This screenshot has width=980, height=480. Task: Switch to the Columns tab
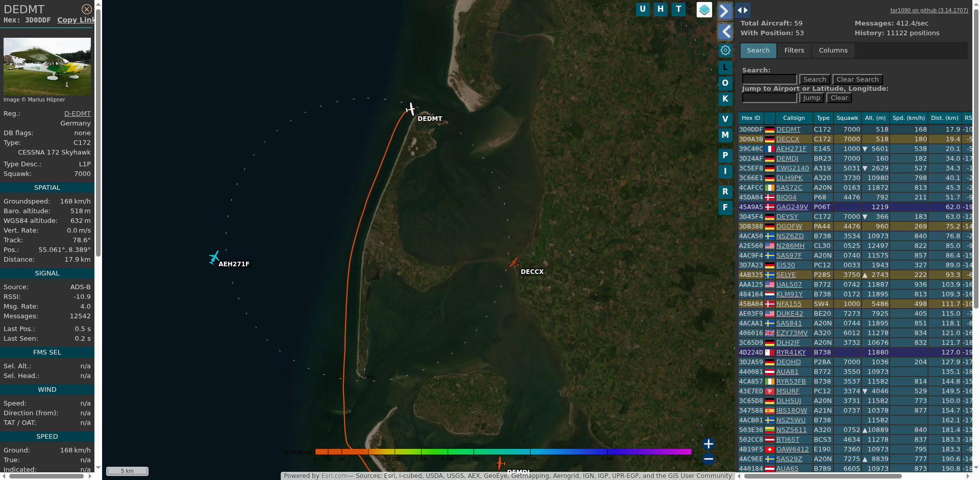(x=833, y=50)
